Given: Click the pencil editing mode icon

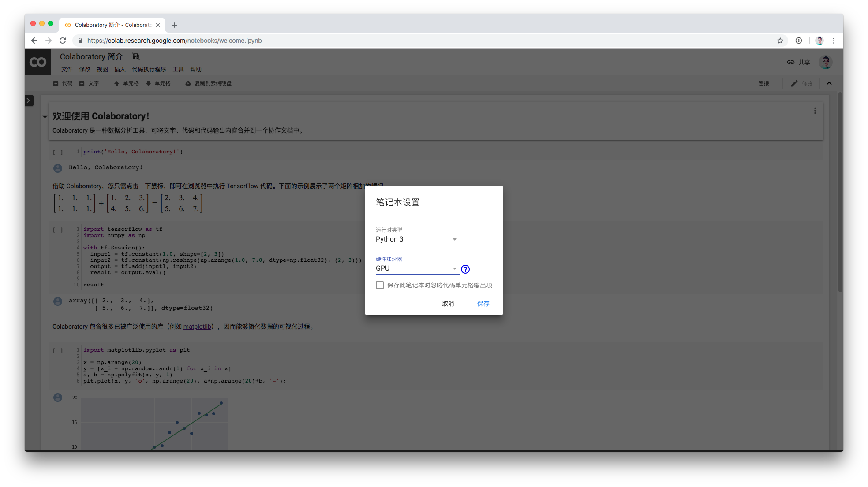Looking at the screenshot, I should click(794, 83).
